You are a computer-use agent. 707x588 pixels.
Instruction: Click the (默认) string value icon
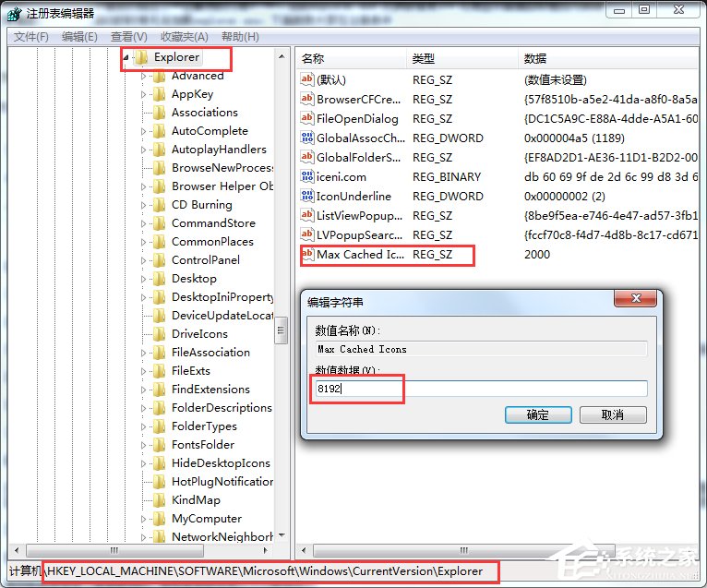coord(307,79)
